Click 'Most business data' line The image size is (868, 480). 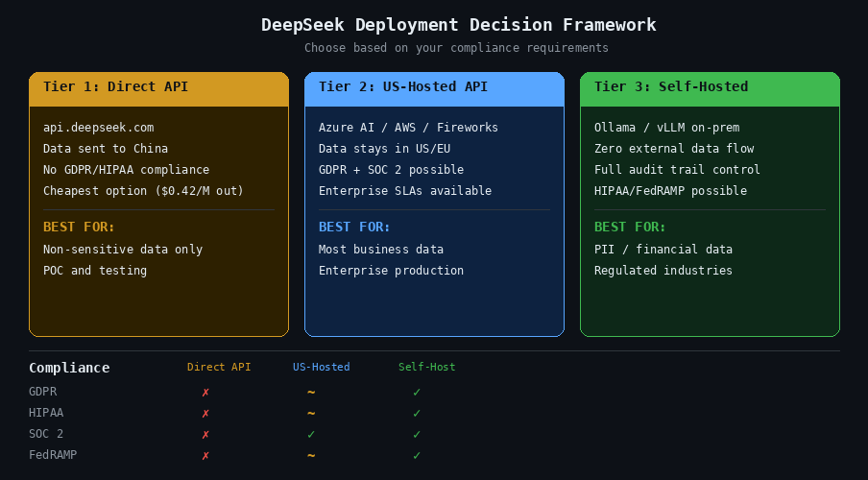click(x=381, y=250)
